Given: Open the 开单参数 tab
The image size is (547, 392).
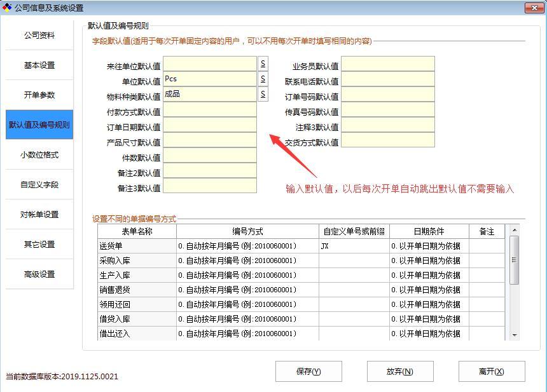Looking at the screenshot, I should (x=39, y=95).
